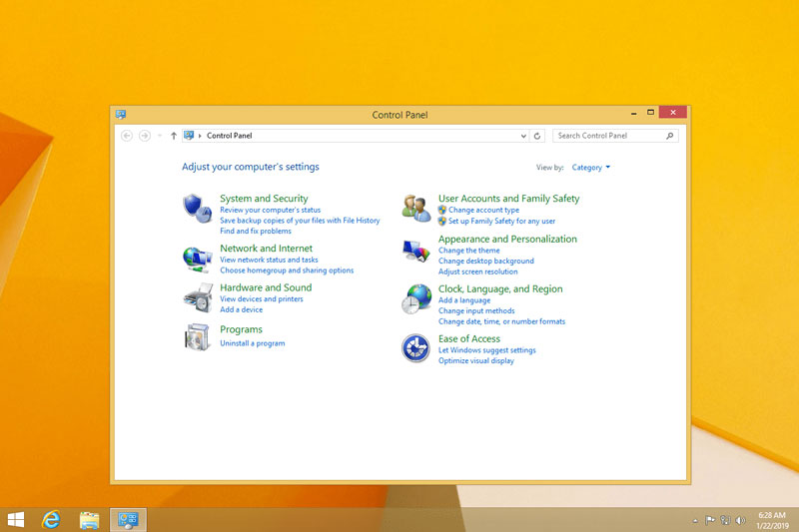Click the Control Panel address bar icon

tap(189, 136)
